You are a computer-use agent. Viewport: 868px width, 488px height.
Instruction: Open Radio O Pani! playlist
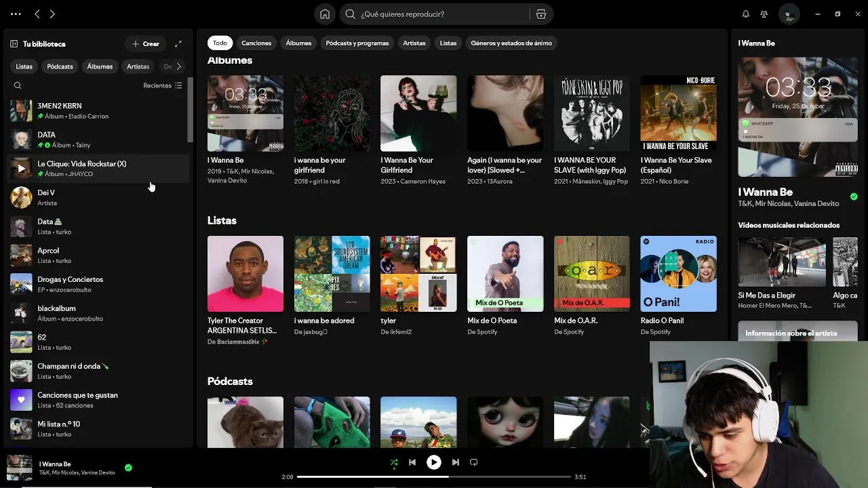tap(678, 274)
